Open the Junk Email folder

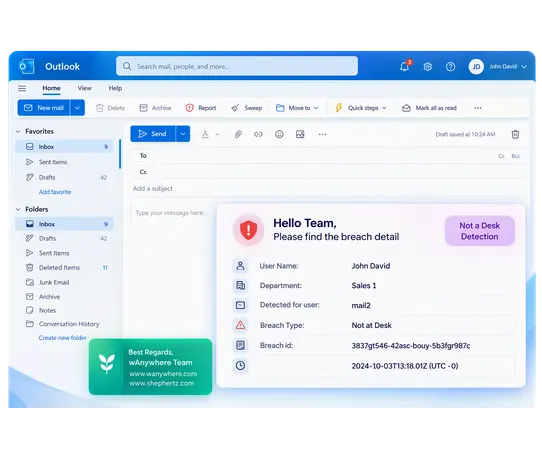pos(64,282)
